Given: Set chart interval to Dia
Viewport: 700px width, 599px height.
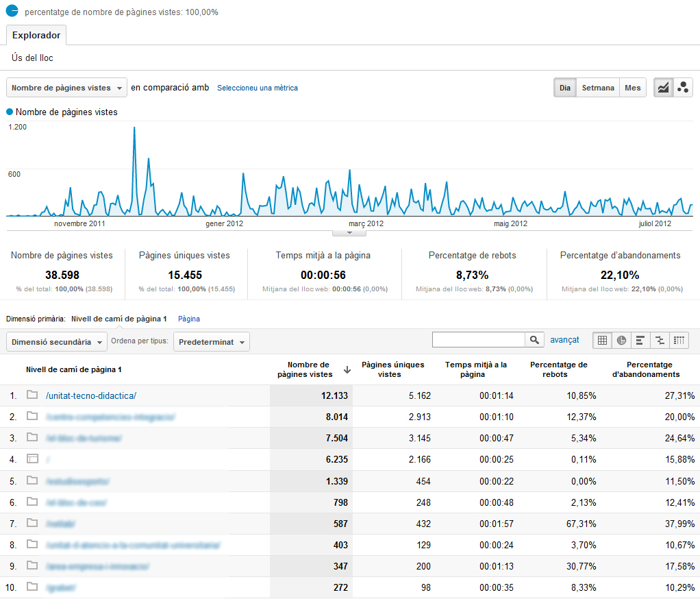Looking at the screenshot, I should [564, 88].
